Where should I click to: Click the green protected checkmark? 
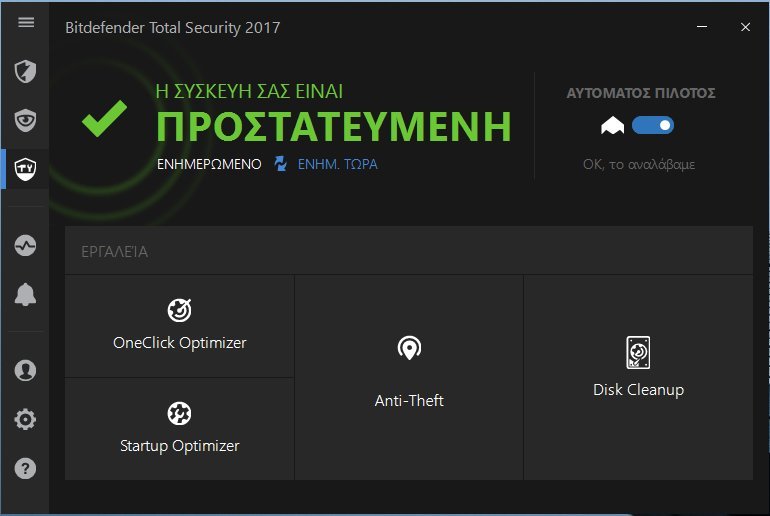(104, 118)
